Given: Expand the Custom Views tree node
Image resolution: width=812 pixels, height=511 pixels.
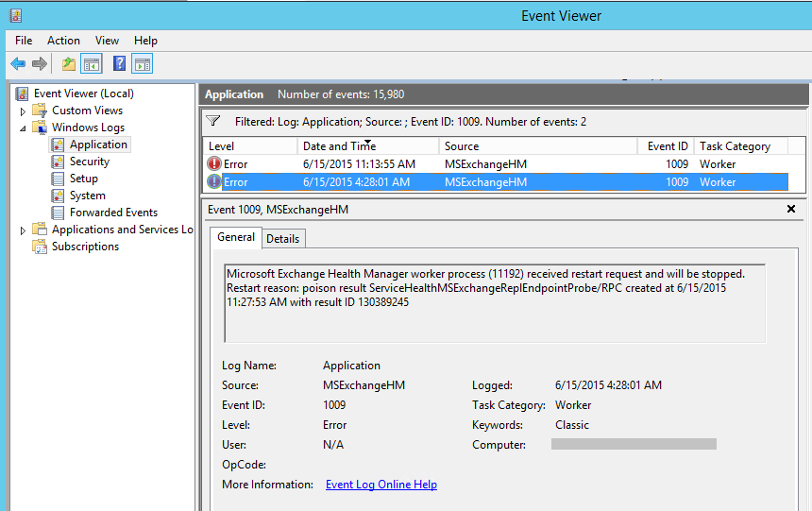Looking at the screenshot, I should pos(23,111).
